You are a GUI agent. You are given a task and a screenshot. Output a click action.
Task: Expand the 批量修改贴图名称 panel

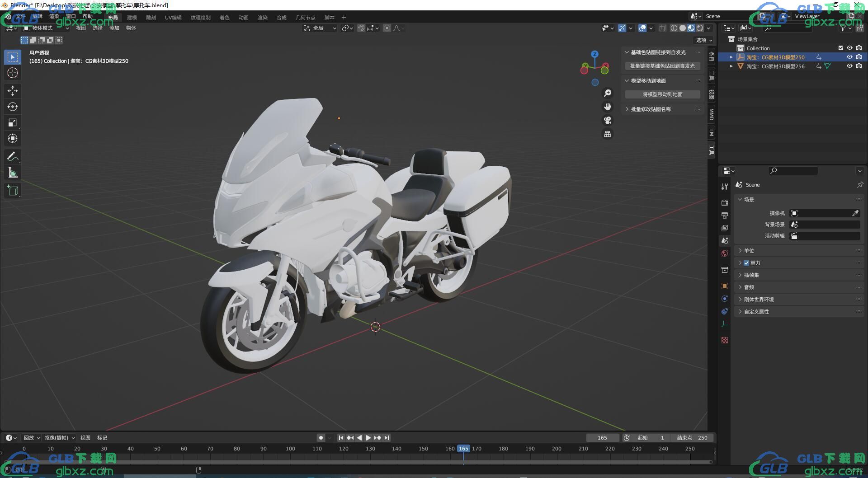627,109
